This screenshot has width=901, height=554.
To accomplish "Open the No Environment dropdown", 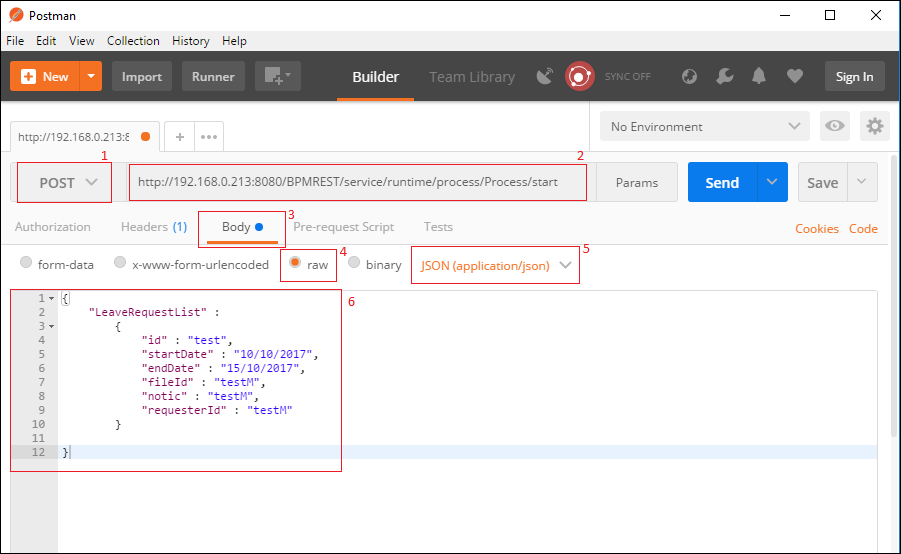I will click(705, 126).
